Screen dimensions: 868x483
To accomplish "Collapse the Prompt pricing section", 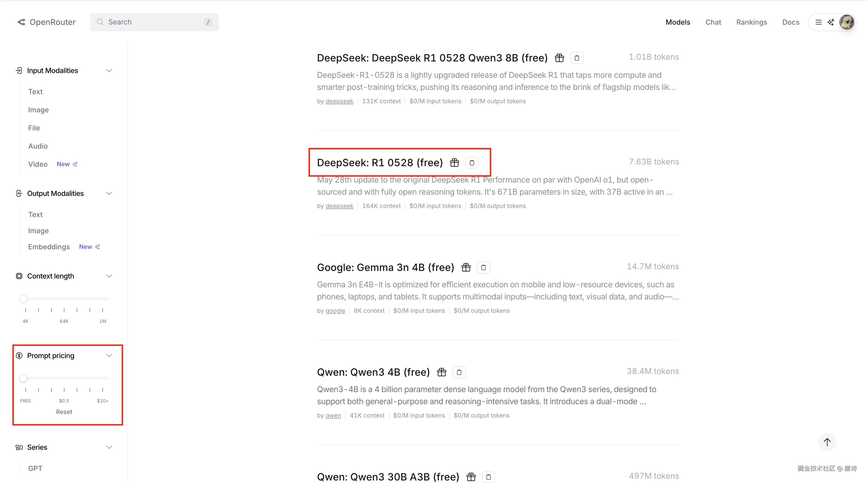I will [x=109, y=356].
